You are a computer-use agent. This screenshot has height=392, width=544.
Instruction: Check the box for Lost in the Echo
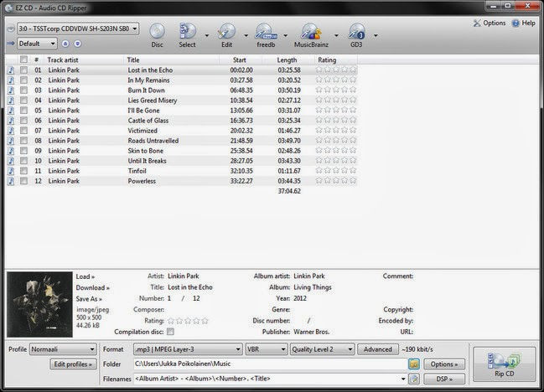coord(23,70)
